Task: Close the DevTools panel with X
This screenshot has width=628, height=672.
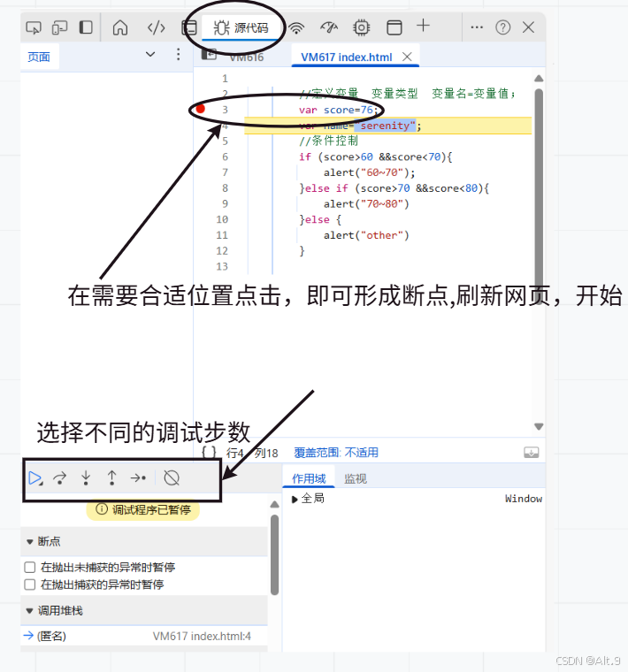Action: coord(529,27)
